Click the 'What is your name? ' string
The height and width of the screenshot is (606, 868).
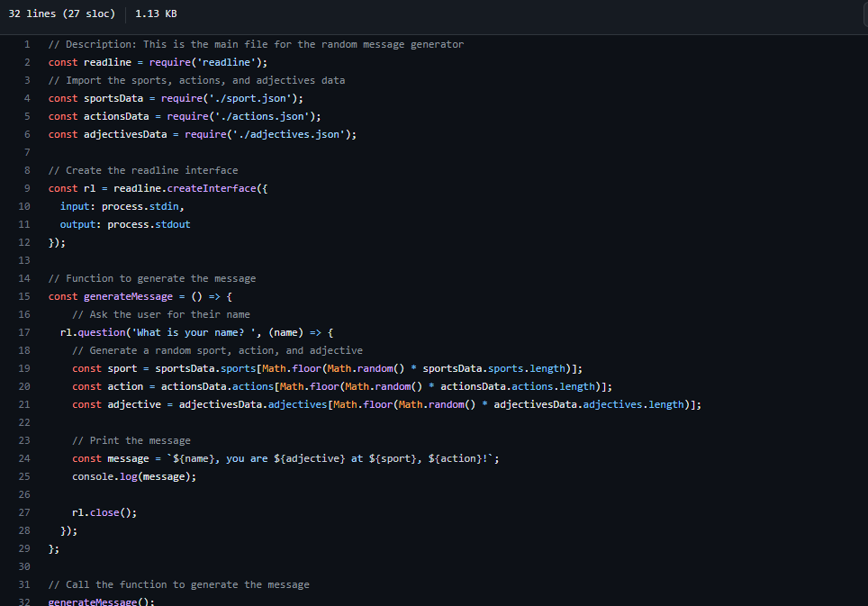[x=194, y=332]
